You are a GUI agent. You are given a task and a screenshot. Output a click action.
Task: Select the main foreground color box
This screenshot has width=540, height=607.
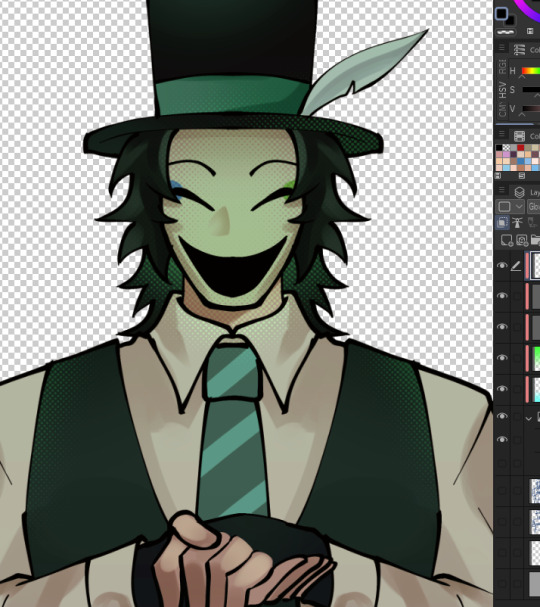(501, 14)
